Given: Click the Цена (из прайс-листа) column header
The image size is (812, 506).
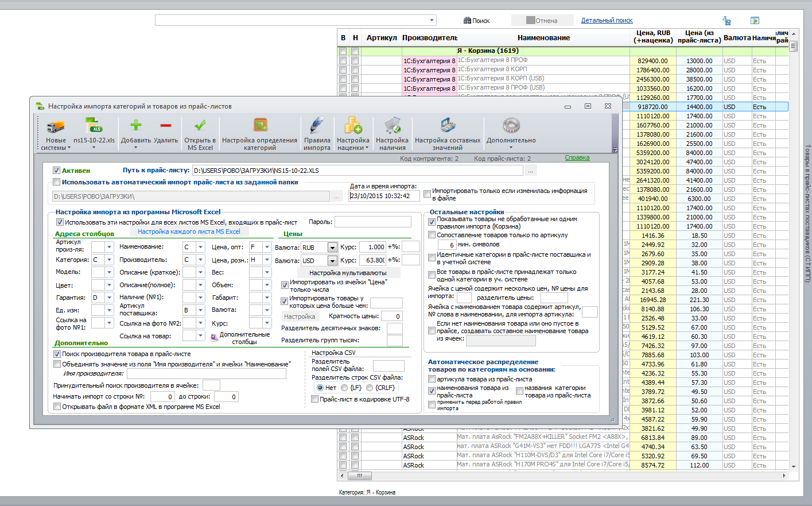Looking at the screenshot, I should click(x=699, y=37).
